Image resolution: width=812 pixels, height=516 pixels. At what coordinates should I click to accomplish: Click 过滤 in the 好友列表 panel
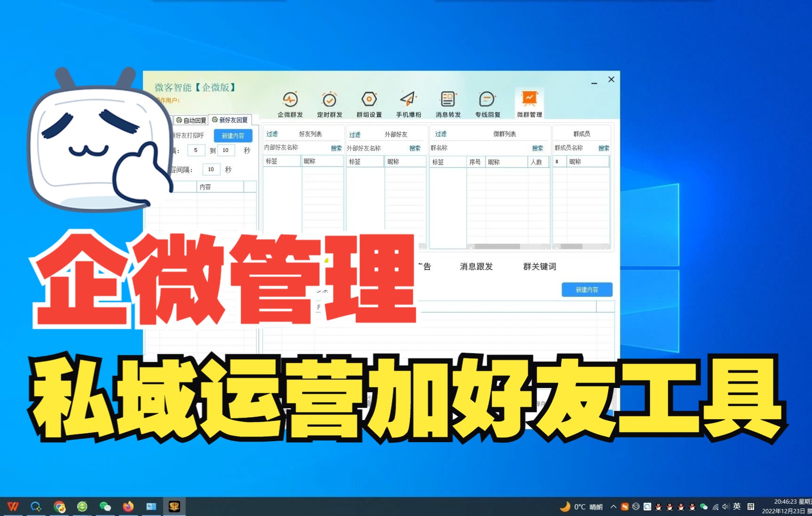[x=272, y=134]
